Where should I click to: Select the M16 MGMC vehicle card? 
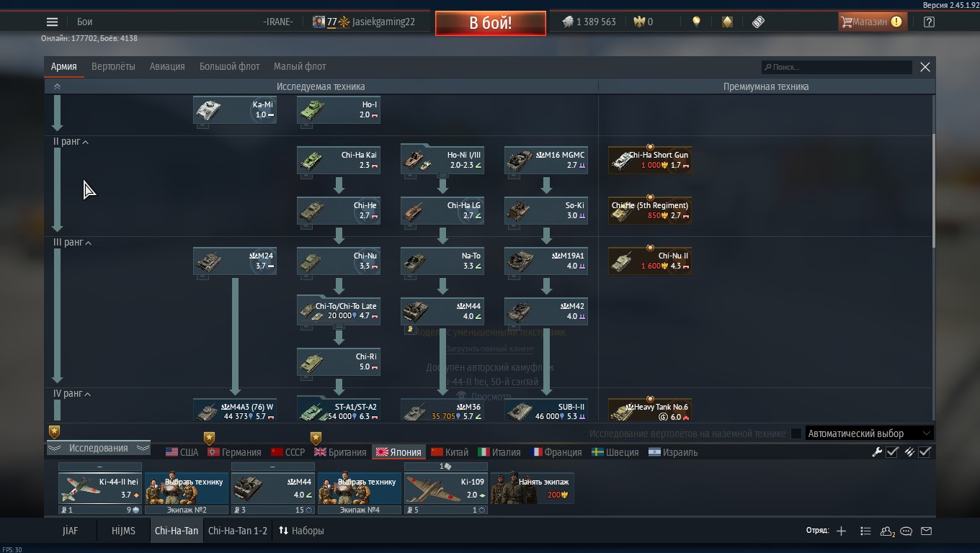546,161
